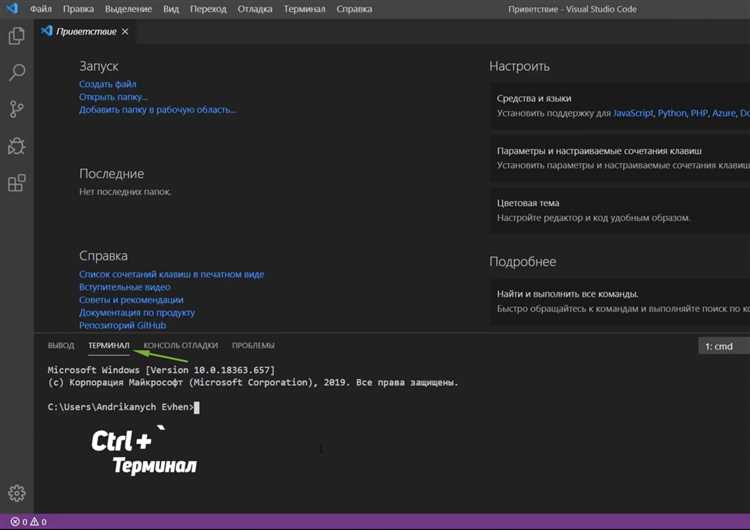750x530 pixels.
Task: Click the Открыть папку link
Action: pos(113,97)
